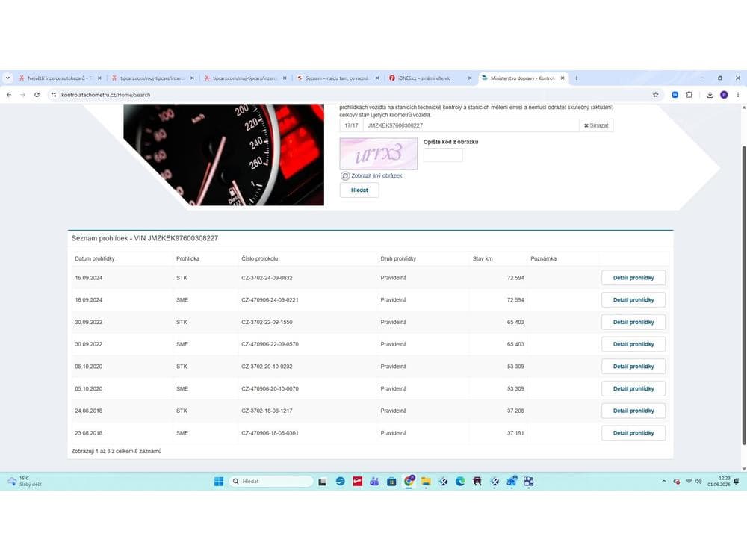Open the Extensions puzzle icon
This screenshot has width=747, height=560.
click(x=689, y=95)
